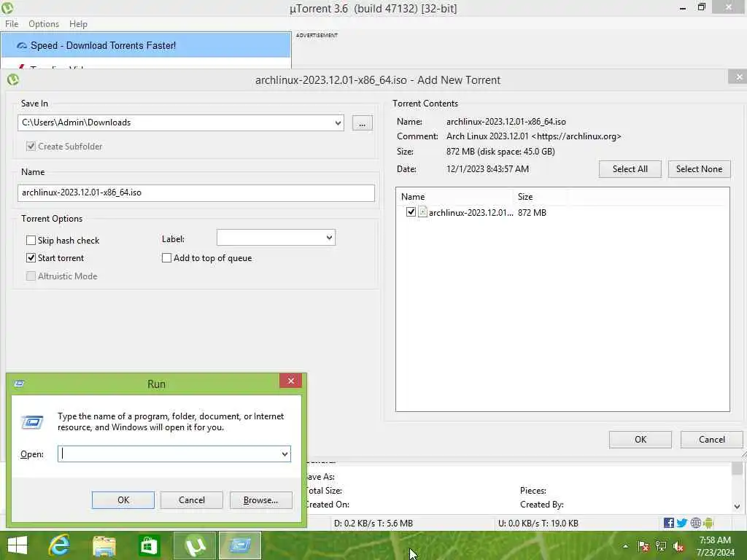Click the download speed status D: 0.2 KB/s
The height and width of the screenshot is (560, 747).
[x=373, y=524]
